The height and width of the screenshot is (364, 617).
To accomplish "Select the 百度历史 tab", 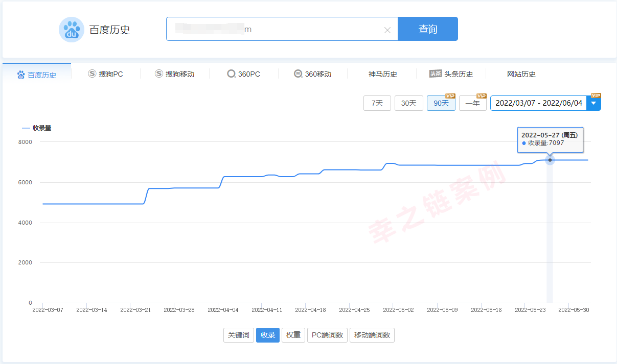I will pos(37,75).
